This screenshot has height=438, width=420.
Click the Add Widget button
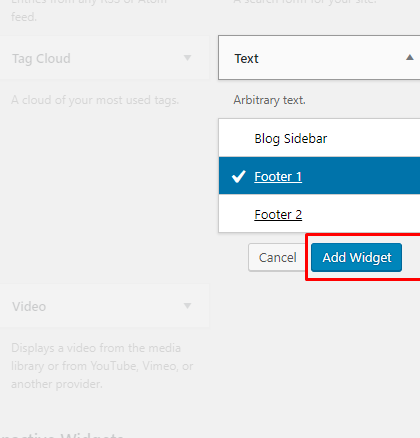356,257
